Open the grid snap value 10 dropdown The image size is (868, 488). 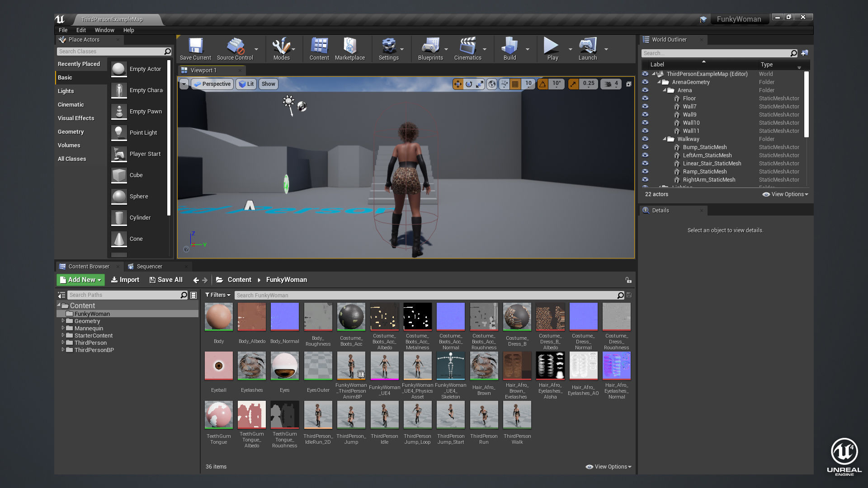[528, 84]
